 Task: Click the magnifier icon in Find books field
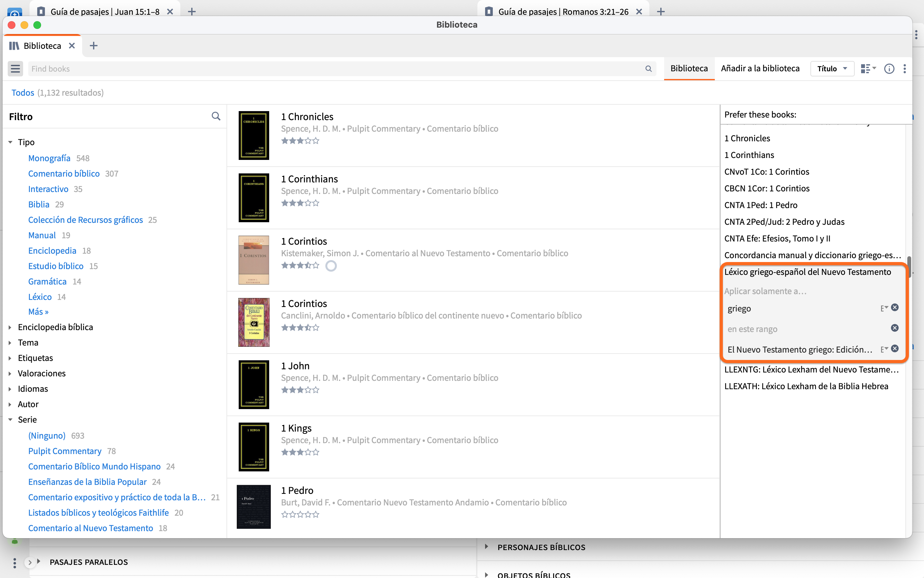(x=648, y=69)
